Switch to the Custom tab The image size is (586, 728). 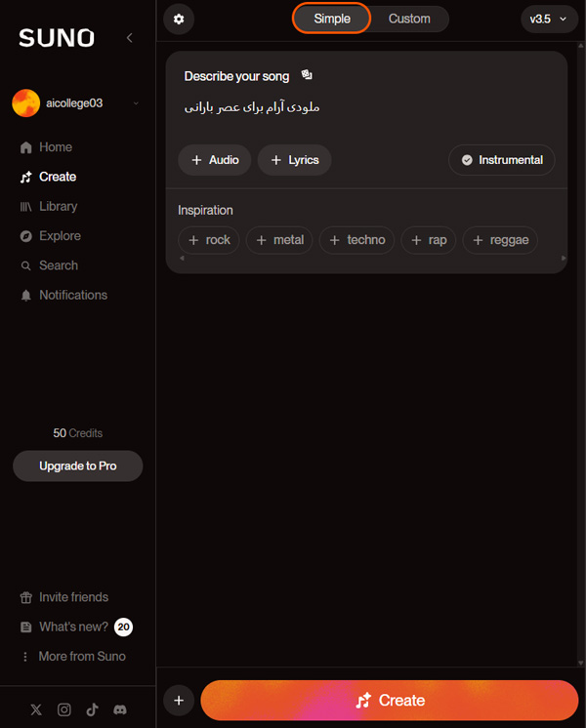[x=409, y=19]
